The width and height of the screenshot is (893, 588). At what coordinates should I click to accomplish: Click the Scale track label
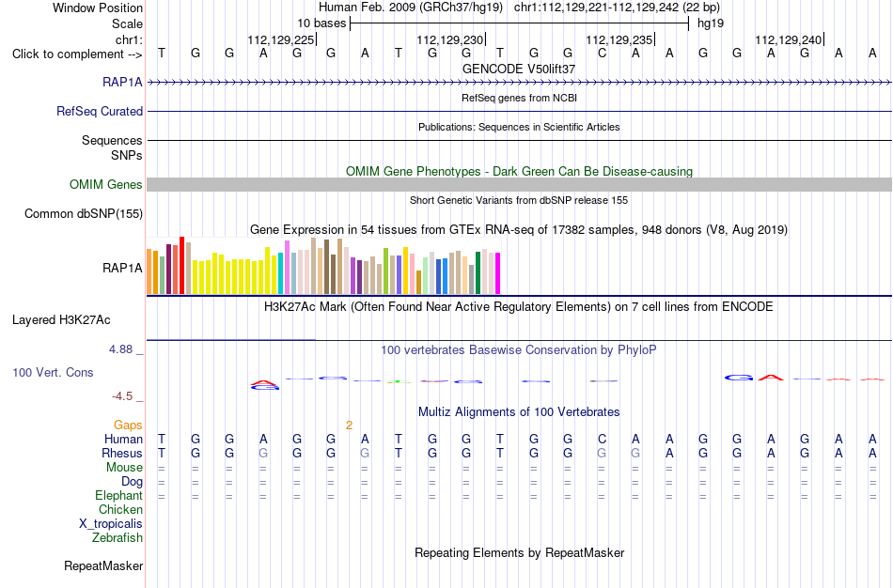(127, 23)
